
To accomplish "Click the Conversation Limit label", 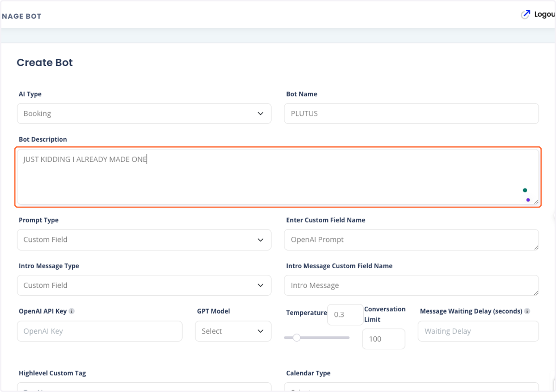I will pos(385,314).
